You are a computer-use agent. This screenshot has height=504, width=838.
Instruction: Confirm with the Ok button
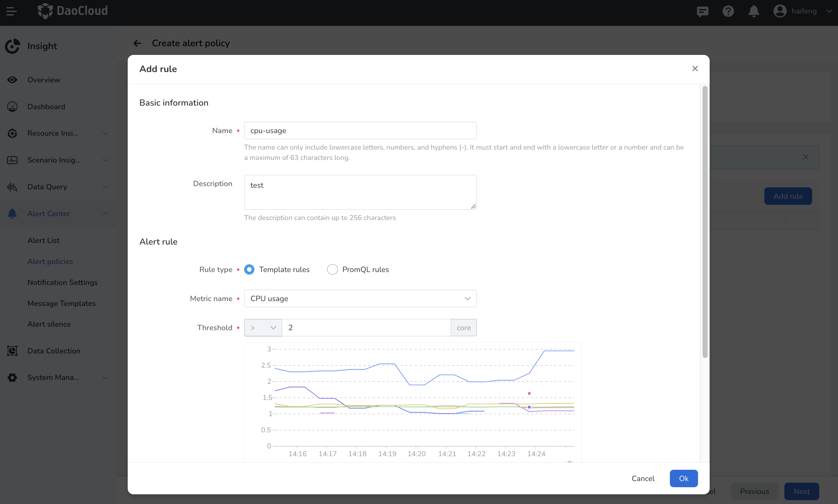tap(683, 478)
